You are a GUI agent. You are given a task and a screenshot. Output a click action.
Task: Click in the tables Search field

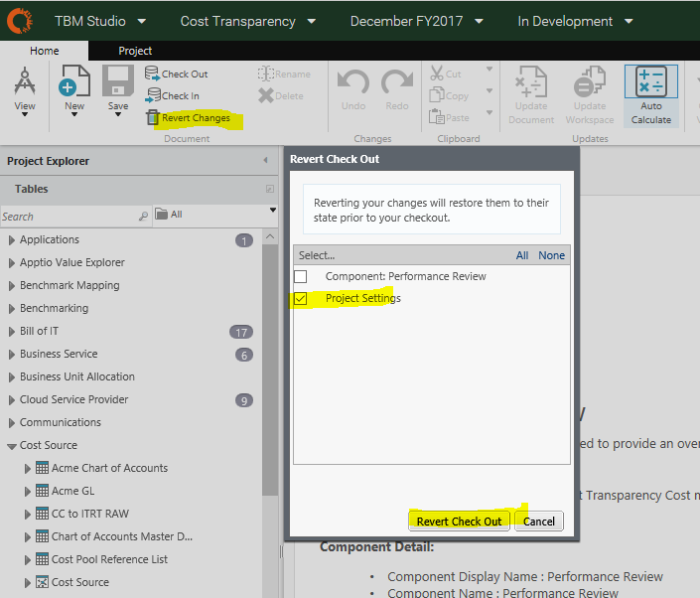(70, 217)
